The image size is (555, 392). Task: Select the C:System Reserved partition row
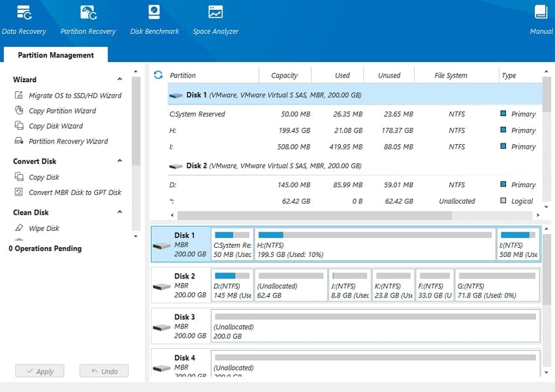coord(355,114)
